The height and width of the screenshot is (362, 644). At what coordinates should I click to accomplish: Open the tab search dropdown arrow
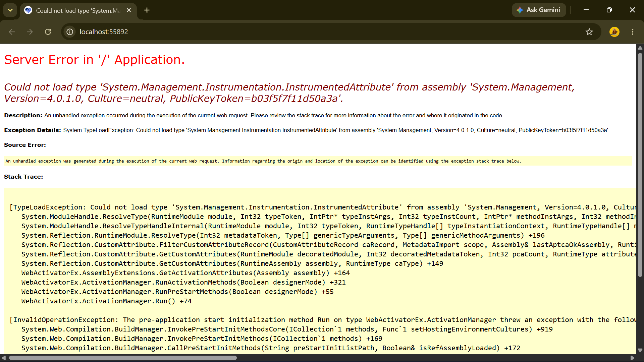(10, 10)
